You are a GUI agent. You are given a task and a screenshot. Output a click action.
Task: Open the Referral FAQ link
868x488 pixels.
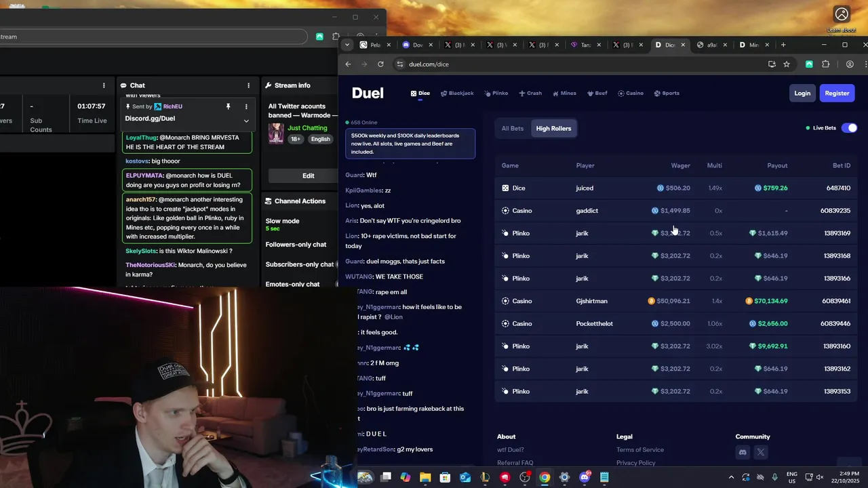[x=515, y=463]
